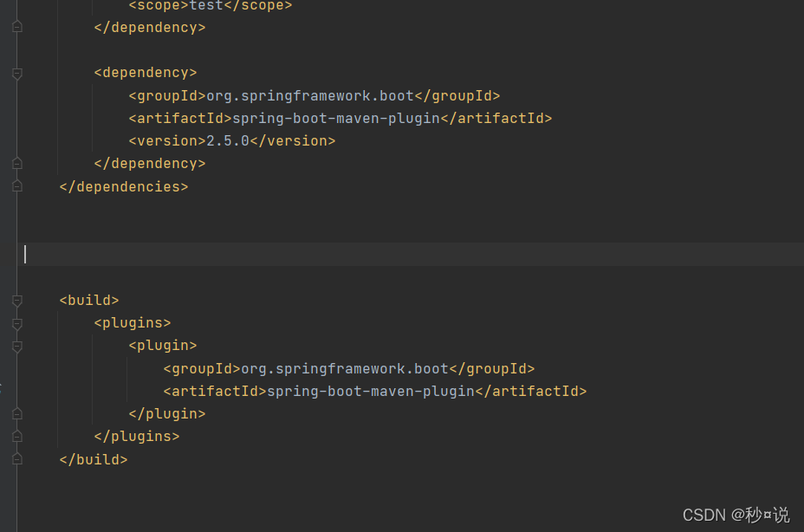Click the artifactId line inside the plugin block
804x532 pixels.
pyautogui.click(x=375, y=392)
